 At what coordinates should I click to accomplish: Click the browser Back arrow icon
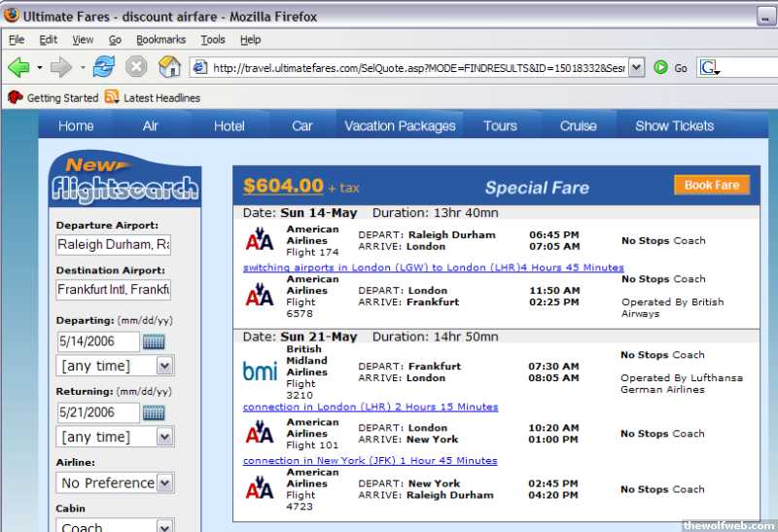pos(18,67)
